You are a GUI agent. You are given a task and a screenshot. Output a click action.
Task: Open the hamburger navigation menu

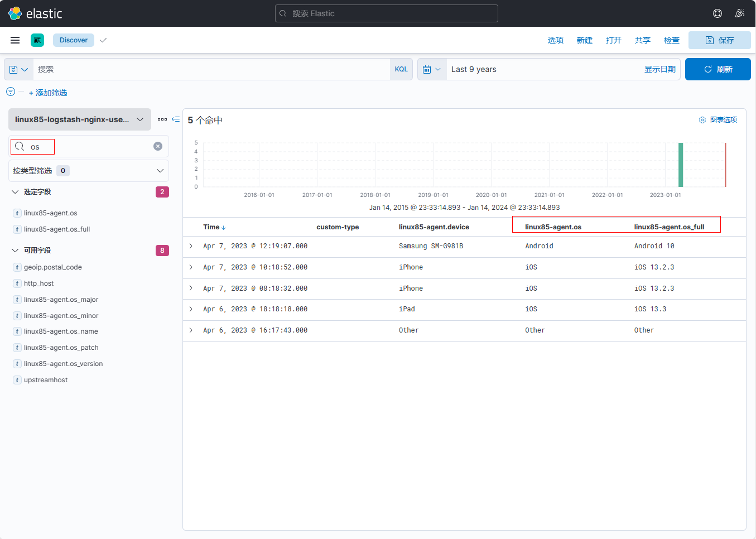15,40
